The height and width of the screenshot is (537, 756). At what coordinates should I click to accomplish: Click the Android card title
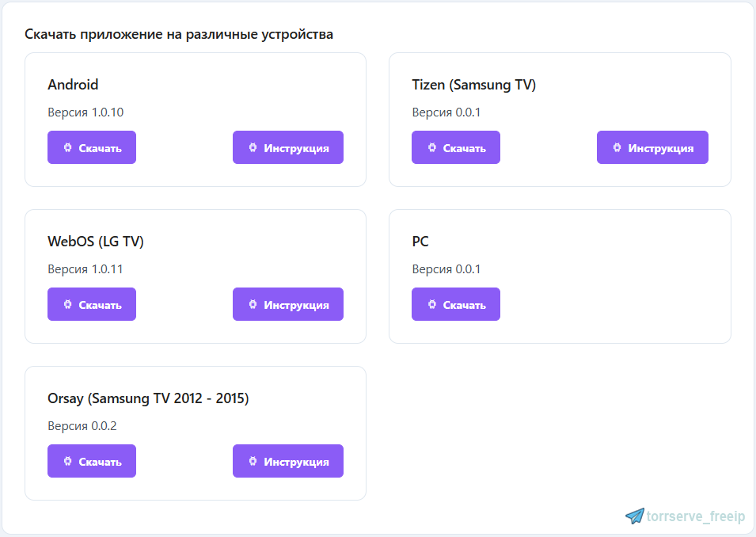(x=73, y=85)
